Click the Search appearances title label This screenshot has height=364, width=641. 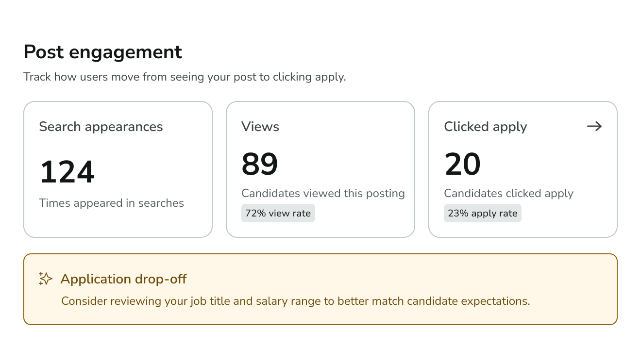coord(101,127)
